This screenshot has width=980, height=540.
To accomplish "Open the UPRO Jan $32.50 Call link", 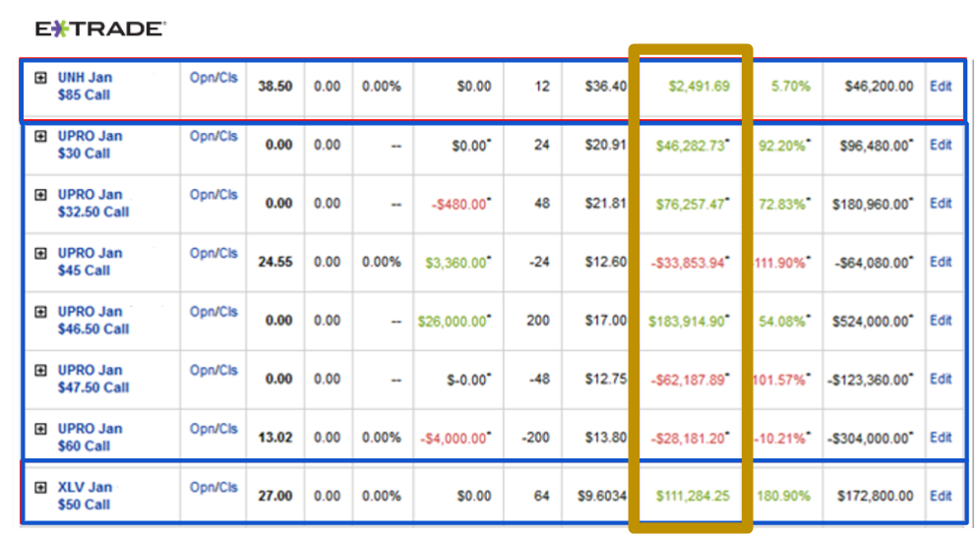I will [93, 204].
